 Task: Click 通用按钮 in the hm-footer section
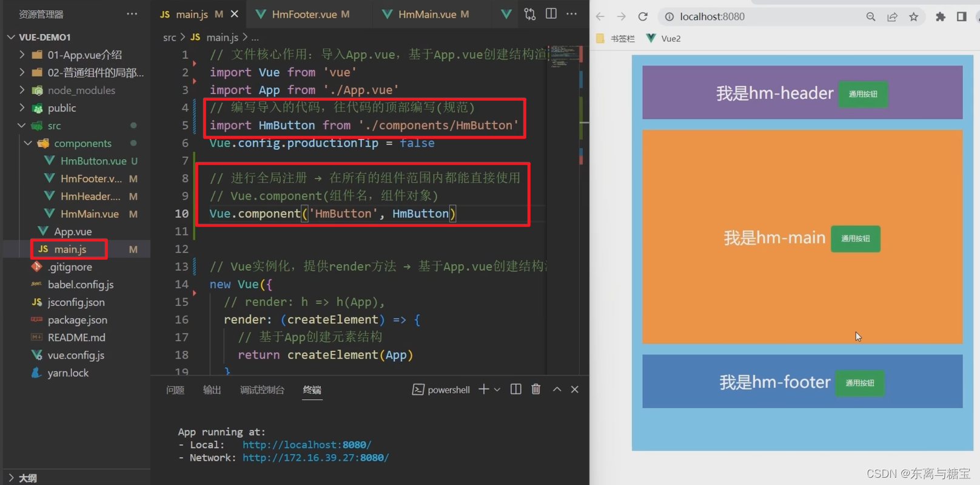pyautogui.click(x=860, y=383)
